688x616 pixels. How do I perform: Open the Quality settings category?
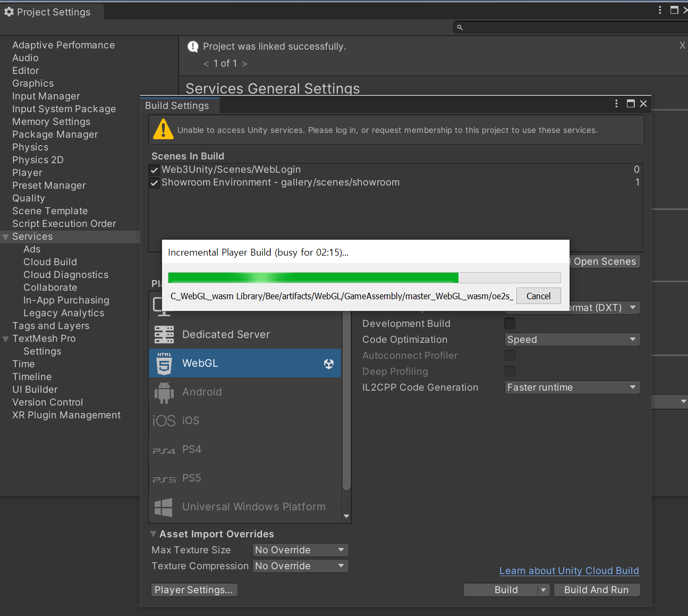[x=29, y=198]
